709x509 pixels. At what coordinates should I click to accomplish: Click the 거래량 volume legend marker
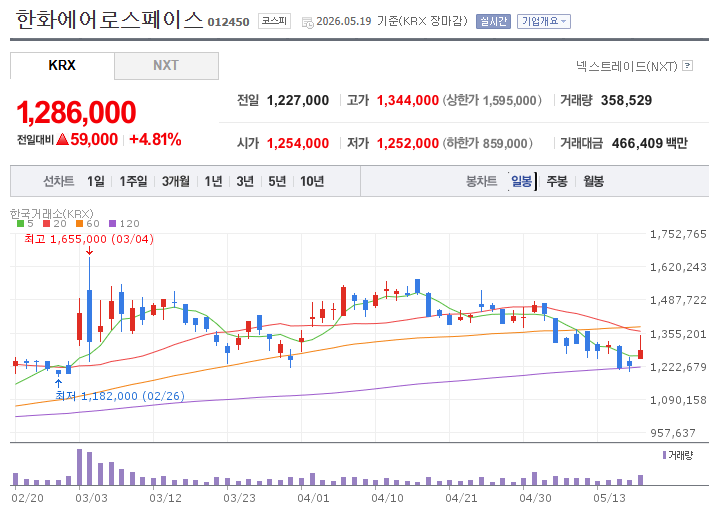(x=664, y=455)
